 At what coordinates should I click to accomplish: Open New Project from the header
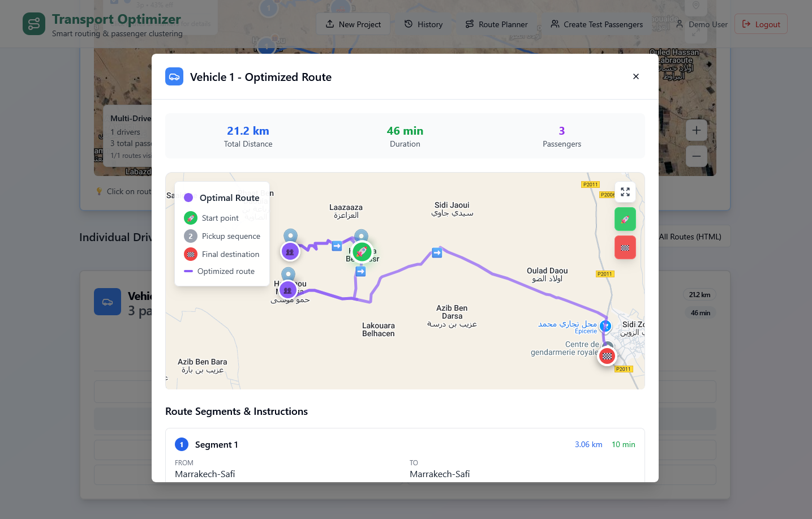pyautogui.click(x=353, y=24)
